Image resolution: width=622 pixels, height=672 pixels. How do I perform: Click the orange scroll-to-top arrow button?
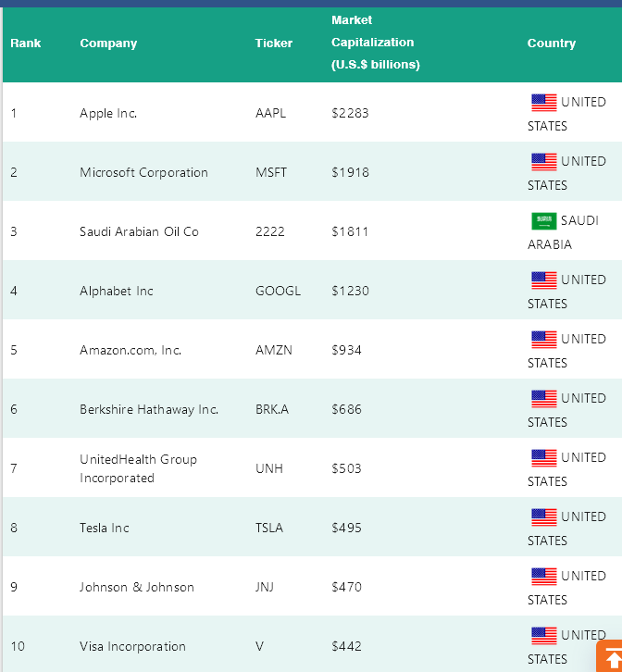pyautogui.click(x=610, y=656)
